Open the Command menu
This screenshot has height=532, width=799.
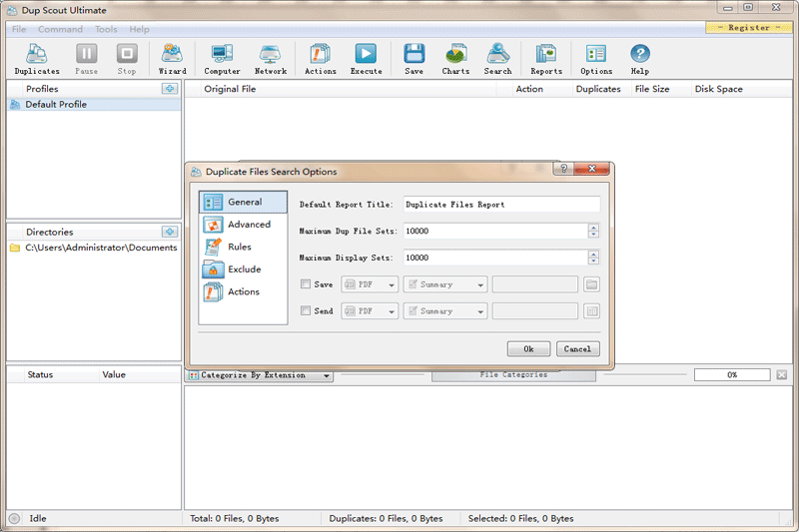pos(60,30)
